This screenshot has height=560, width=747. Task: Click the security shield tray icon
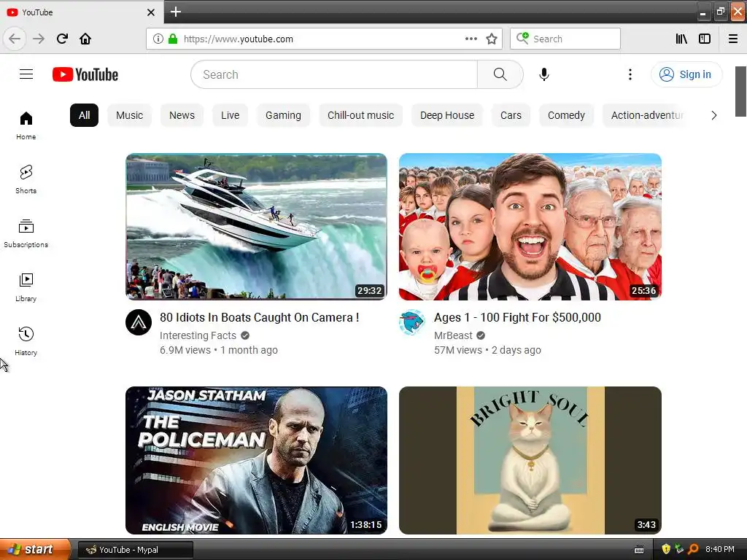point(666,549)
